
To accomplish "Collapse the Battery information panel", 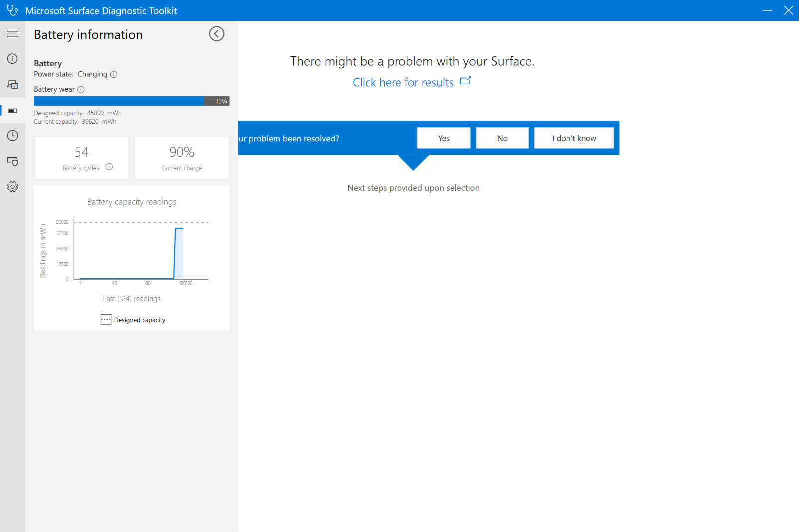I will click(x=217, y=34).
